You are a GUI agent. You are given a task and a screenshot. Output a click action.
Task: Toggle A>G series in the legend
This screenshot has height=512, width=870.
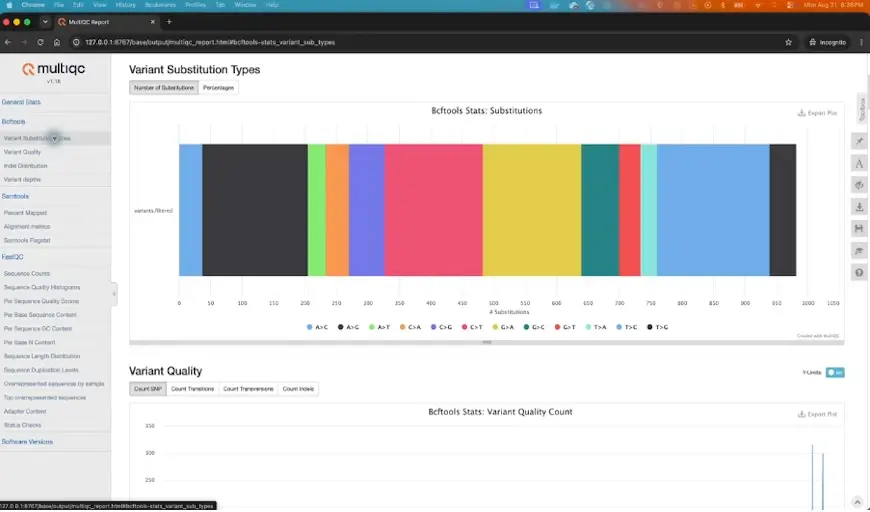pos(348,327)
